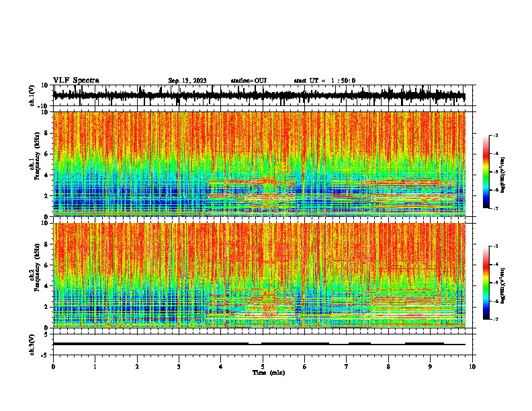Click time axis tick label '3'
The width and height of the screenshot is (532, 411).
click(x=179, y=367)
